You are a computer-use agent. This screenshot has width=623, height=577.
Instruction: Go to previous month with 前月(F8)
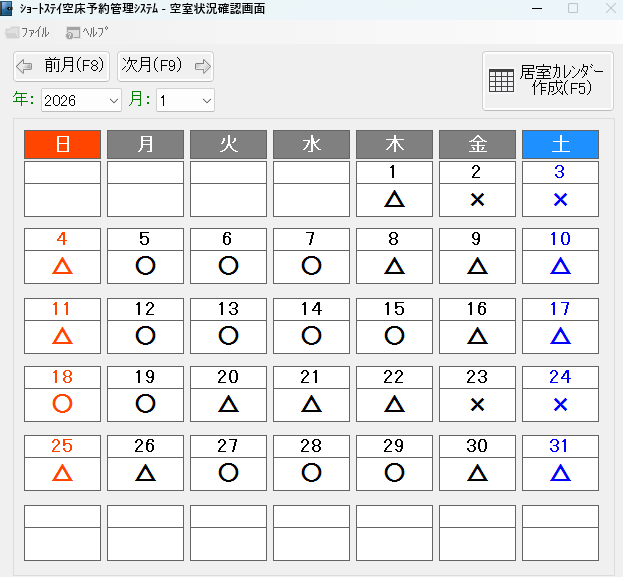click(x=61, y=66)
